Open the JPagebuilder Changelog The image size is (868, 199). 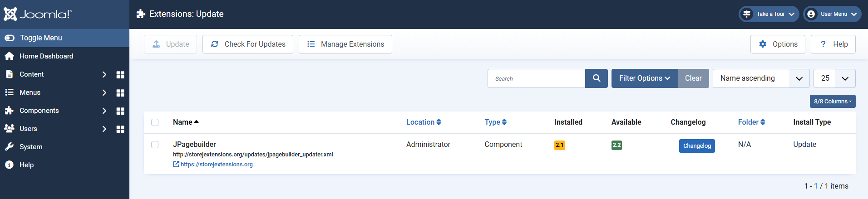click(697, 146)
